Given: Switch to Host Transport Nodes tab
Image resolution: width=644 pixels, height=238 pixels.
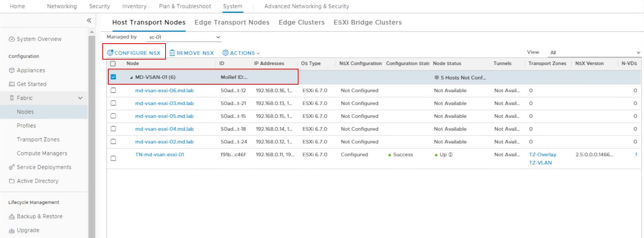Looking at the screenshot, I should click(149, 22).
